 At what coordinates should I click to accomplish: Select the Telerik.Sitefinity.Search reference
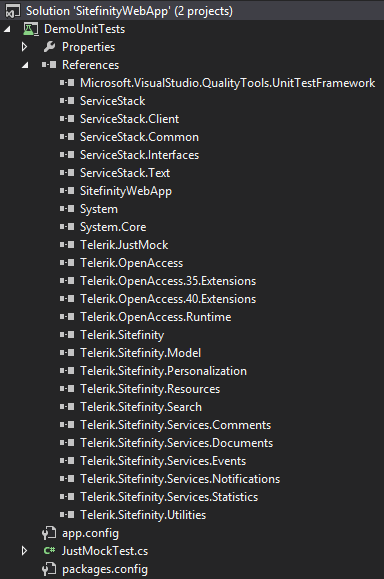pyautogui.click(x=141, y=407)
